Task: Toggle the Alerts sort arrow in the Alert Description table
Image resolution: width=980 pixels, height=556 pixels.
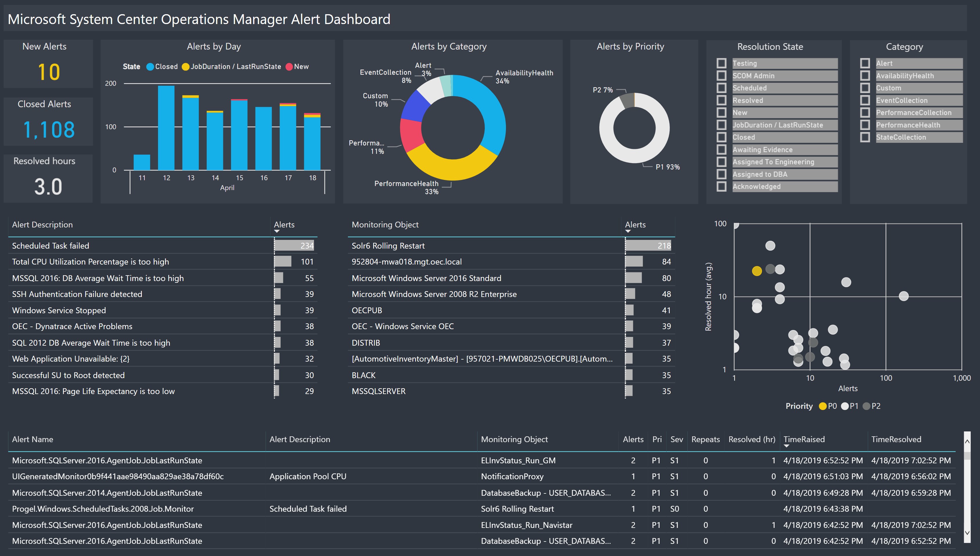Action: pyautogui.click(x=277, y=231)
